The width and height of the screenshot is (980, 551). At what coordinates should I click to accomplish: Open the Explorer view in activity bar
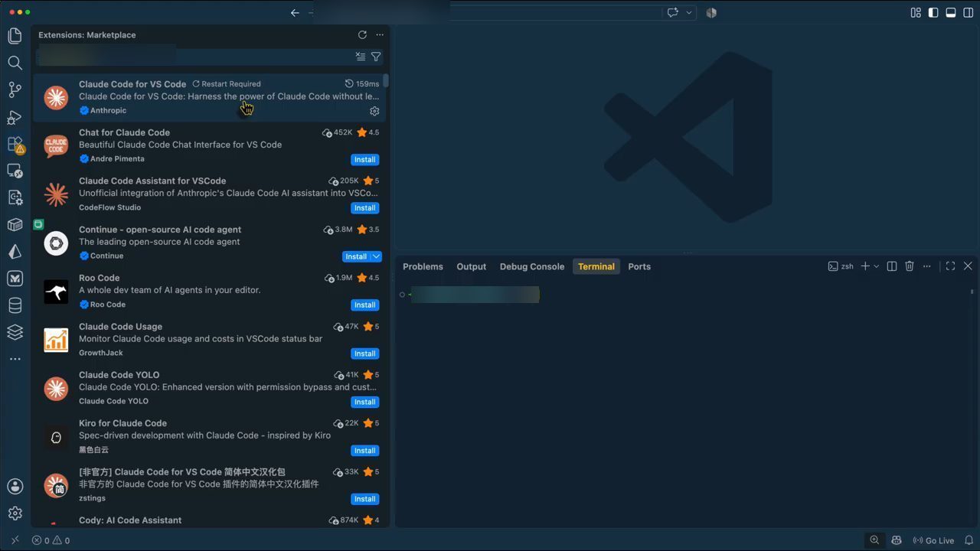point(15,35)
